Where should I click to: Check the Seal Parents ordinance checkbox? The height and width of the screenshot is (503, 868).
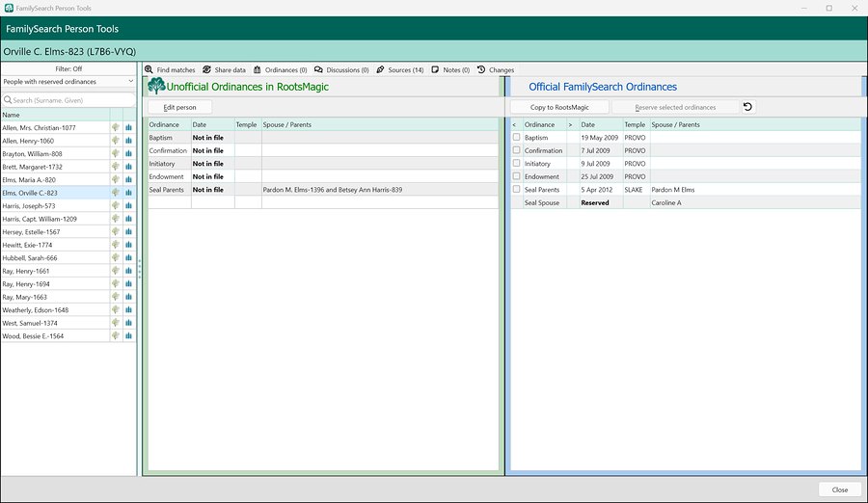(x=517, y=189)
